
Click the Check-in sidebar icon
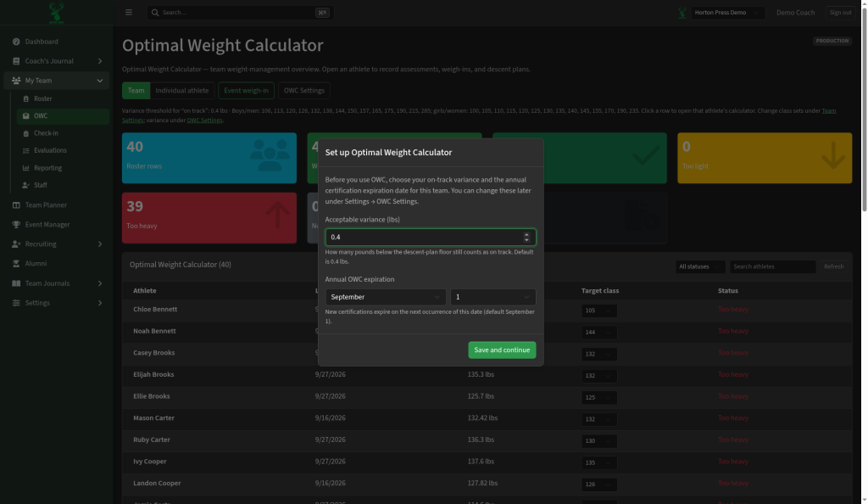click(26, 133)
